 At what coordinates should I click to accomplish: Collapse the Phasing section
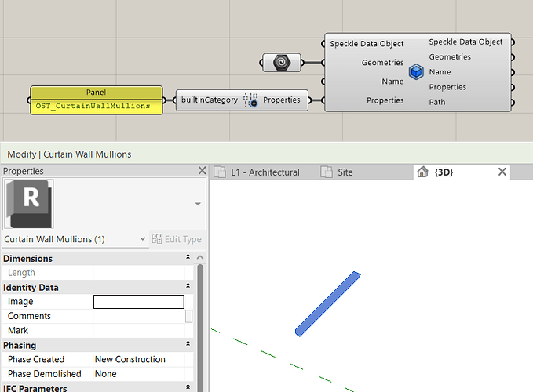pos(188,344)
